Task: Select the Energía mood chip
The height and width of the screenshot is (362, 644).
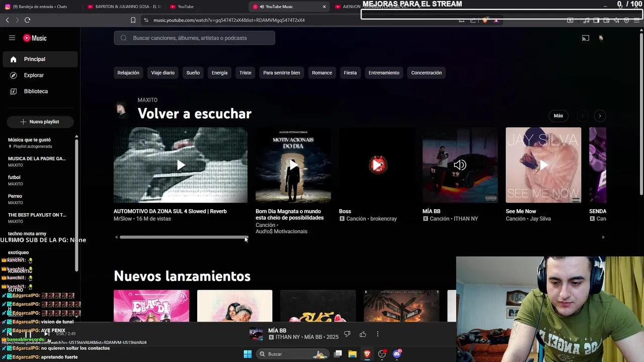Action: [x=219, y=73]
